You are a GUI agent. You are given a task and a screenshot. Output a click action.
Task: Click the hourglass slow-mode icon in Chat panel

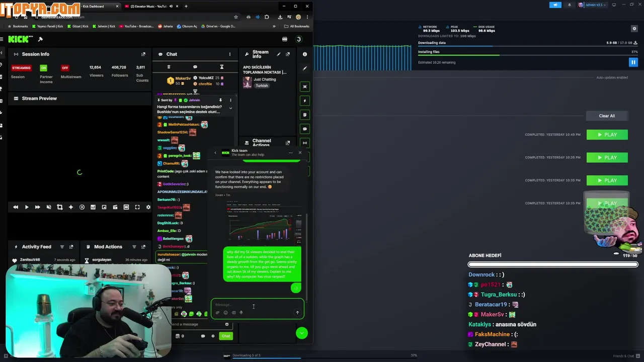coord(221,67)
